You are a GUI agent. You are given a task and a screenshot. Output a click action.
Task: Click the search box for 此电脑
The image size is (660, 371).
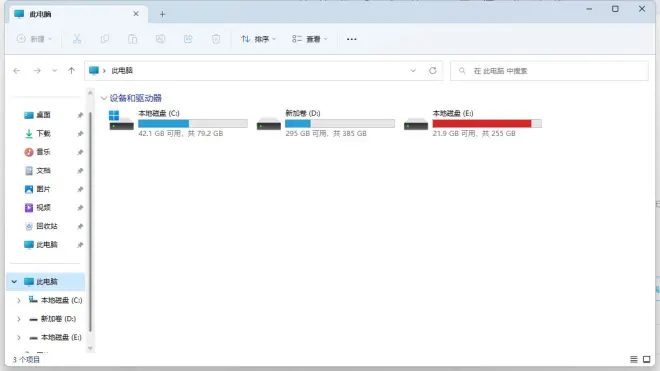click(549, 71)
